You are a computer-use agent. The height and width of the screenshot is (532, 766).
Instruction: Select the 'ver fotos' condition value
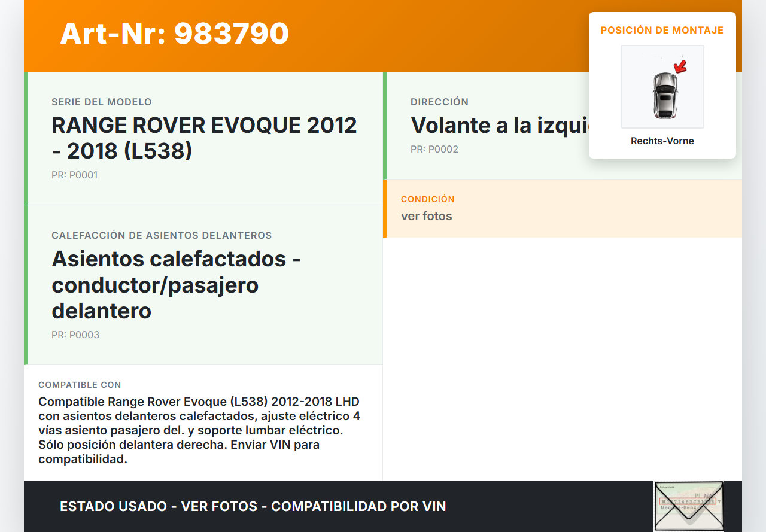(x=427, y=216)
